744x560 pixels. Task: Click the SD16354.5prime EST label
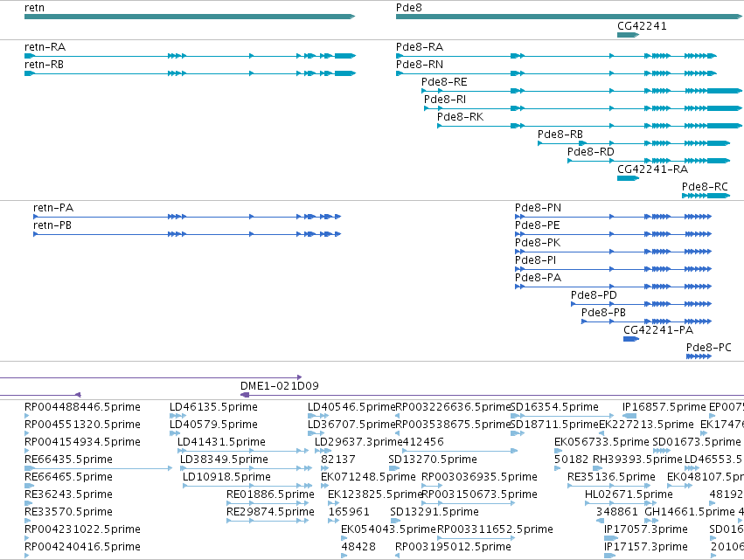[x=554, y=407]
